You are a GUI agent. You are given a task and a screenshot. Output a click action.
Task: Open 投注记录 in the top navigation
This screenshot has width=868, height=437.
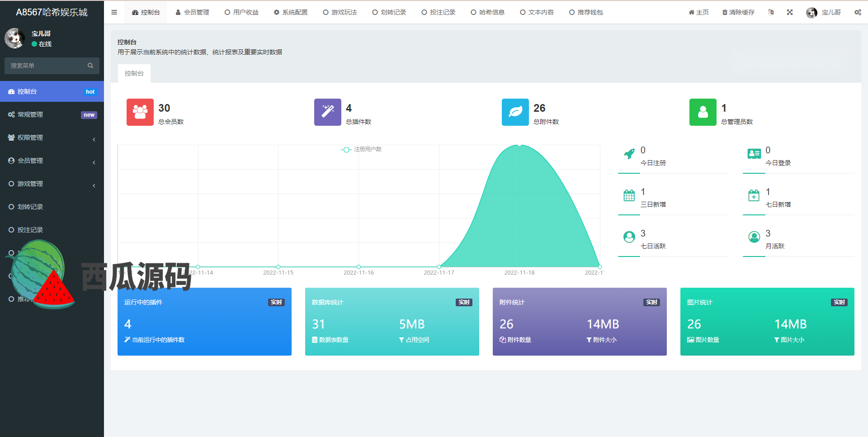click(439, 12)
